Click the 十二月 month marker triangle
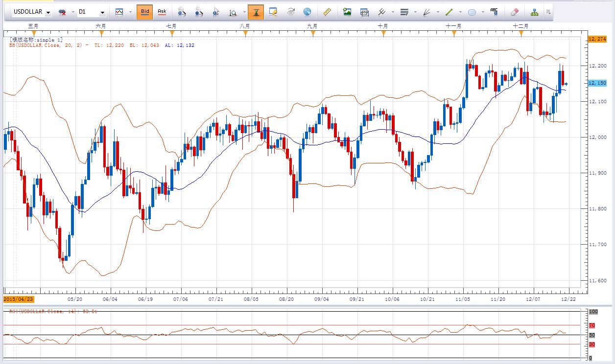This screenshot has height=364, width=615. point(520,33)
